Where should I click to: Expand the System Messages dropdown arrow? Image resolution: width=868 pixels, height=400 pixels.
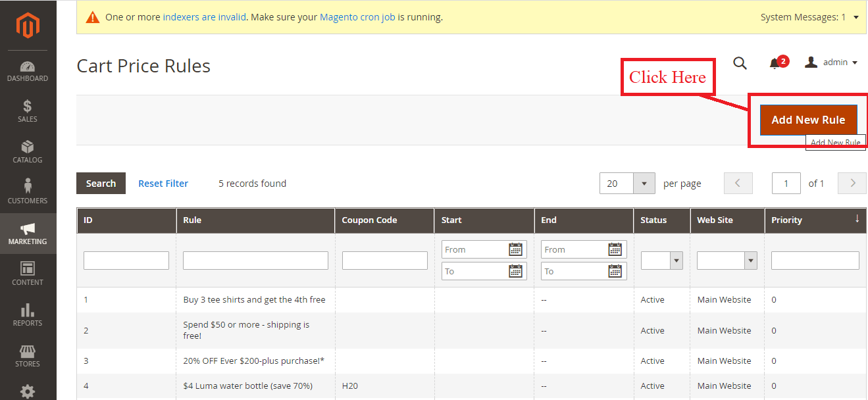point(856,17)
